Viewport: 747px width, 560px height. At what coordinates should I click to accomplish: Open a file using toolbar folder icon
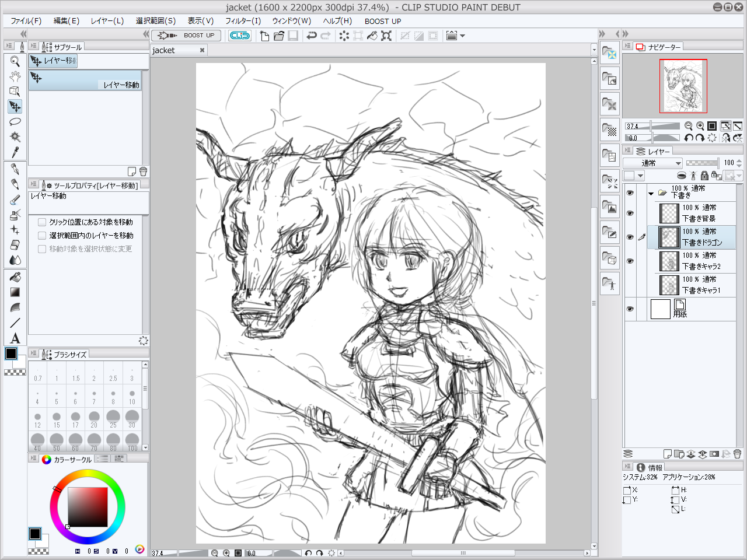279,36
